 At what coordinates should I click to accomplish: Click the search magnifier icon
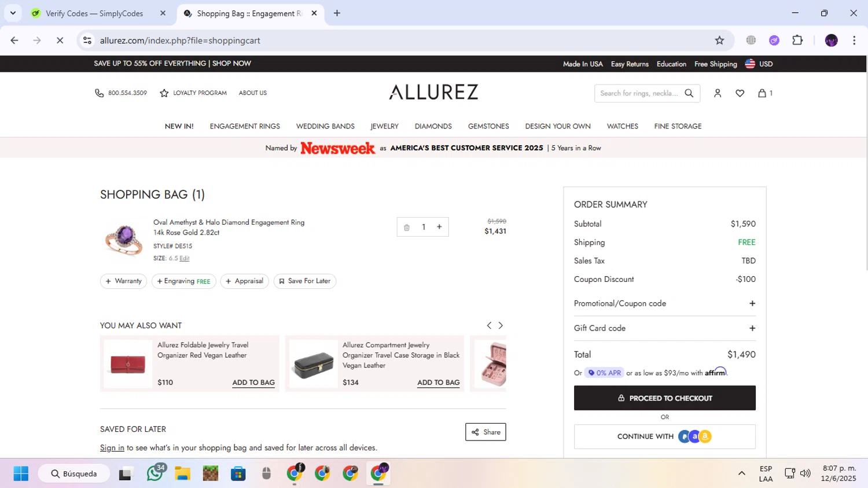coord(689,93)
